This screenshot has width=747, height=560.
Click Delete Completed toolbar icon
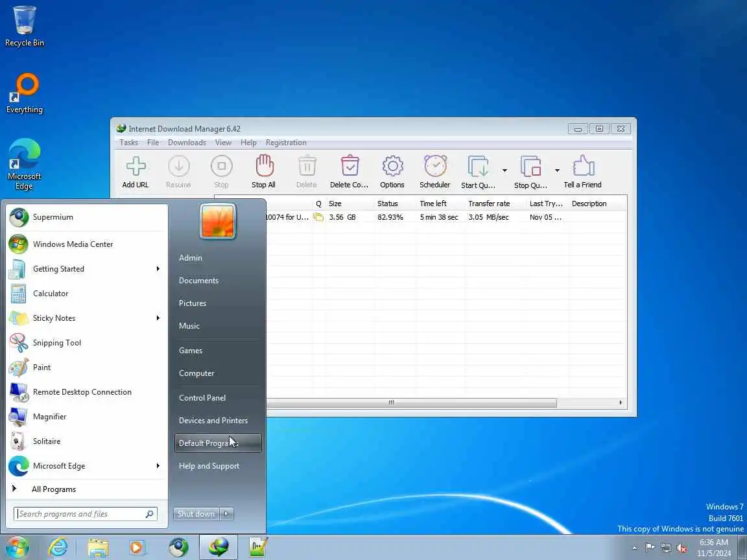(350, 172)
